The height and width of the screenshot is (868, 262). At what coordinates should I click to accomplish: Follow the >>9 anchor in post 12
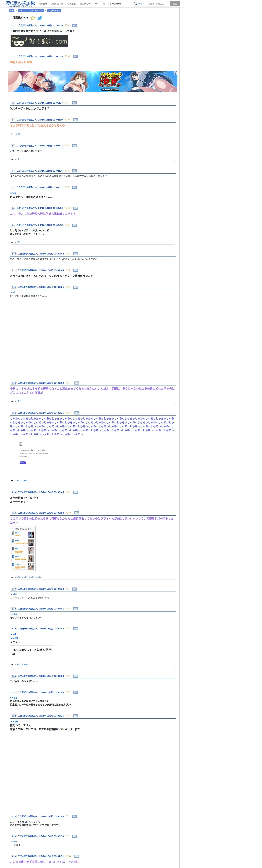[13, 293]
